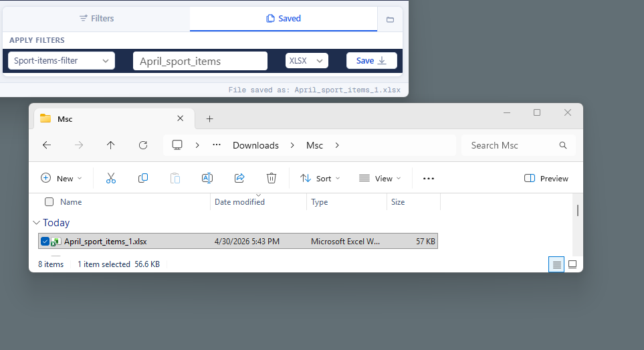The width and height of the screenshot is (644, 350).
Task: Click the 57 KB size cell
Action: [425, 241]
